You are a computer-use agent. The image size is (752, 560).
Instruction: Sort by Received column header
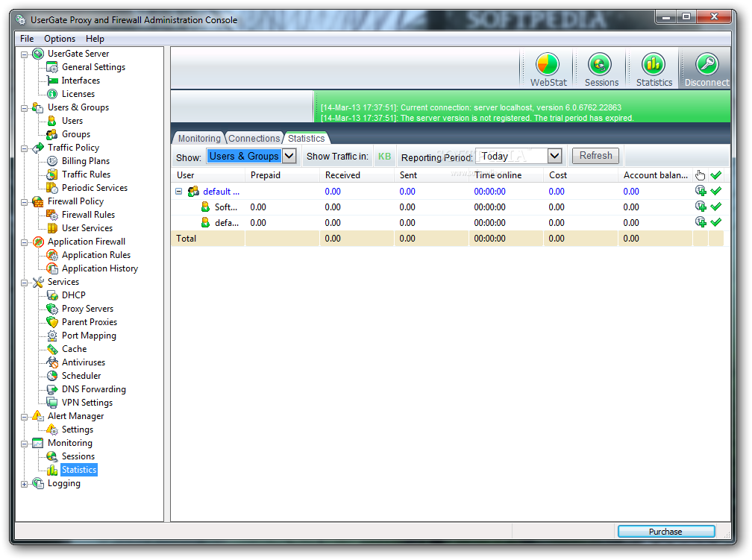pos(357,175)
